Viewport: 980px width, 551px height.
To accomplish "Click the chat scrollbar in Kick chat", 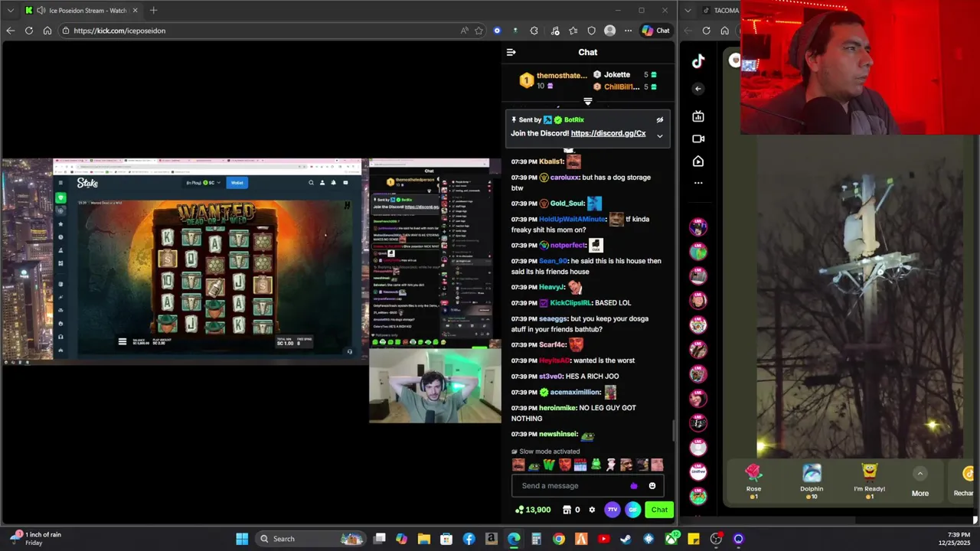I will click(674, 431).
